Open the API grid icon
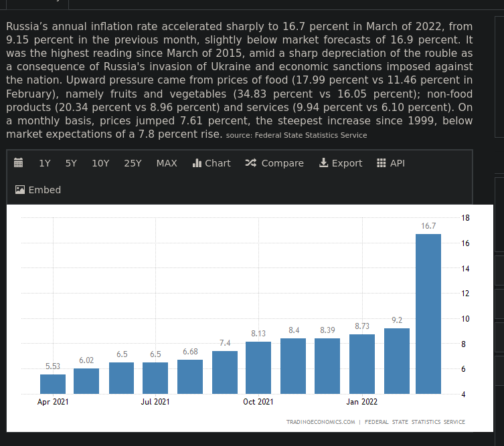This screenshot has width=504, height=446. click(382, 163)
